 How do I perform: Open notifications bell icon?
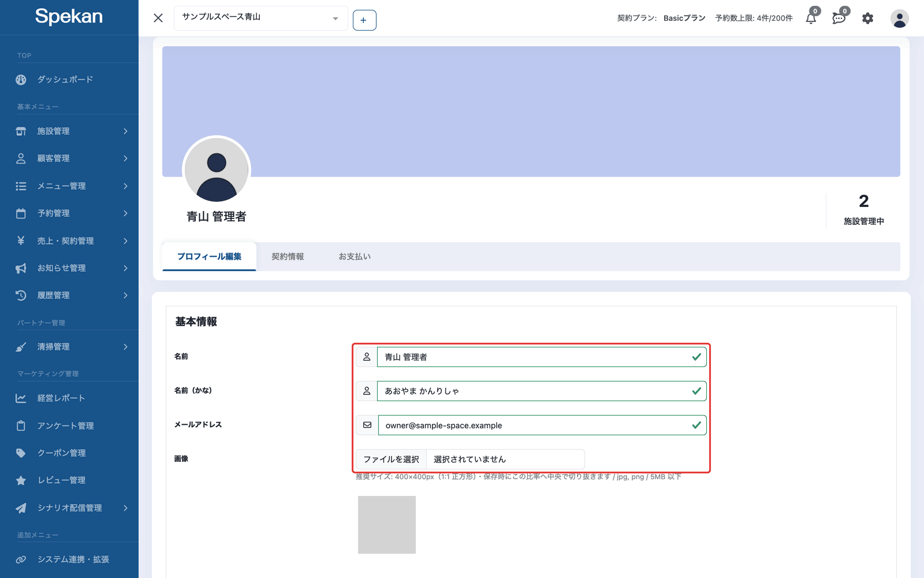pyautogui.click(x=811, y=18)
